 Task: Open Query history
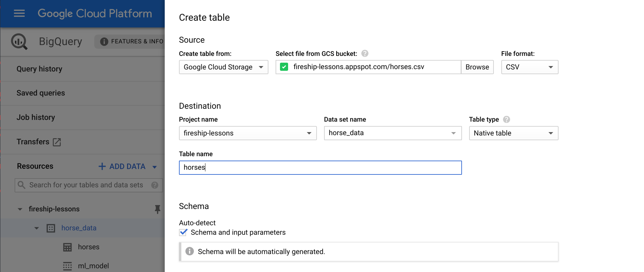(39, 69)
